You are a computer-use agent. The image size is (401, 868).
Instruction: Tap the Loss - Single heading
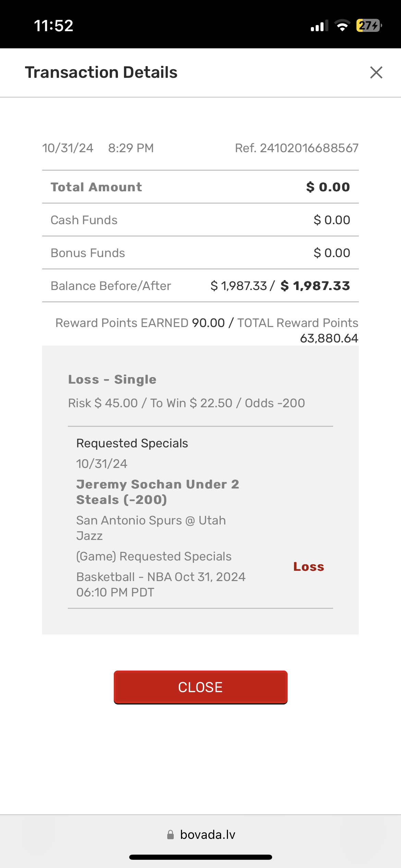[112, 379]
